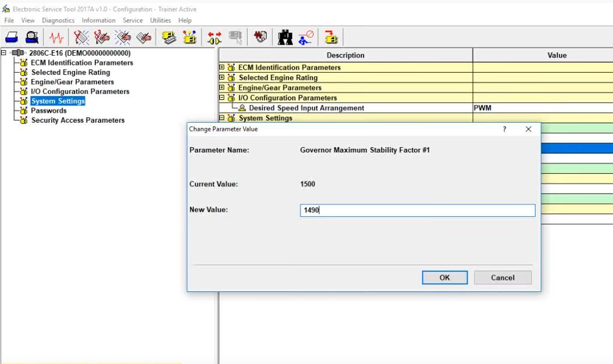Image resolution: width=613 pixels, height=364 pixels.
Task: Click the Current Value 1500 text
Action: (x=308, y=184)
